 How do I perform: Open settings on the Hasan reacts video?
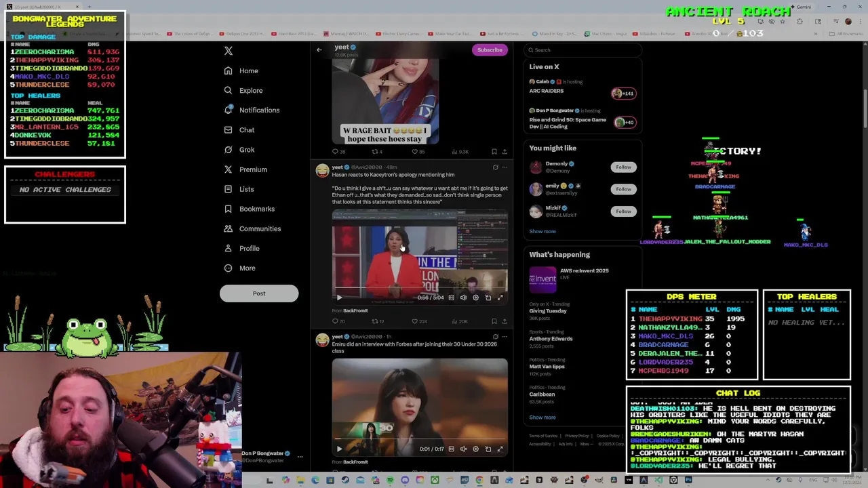tap(475, 298)
